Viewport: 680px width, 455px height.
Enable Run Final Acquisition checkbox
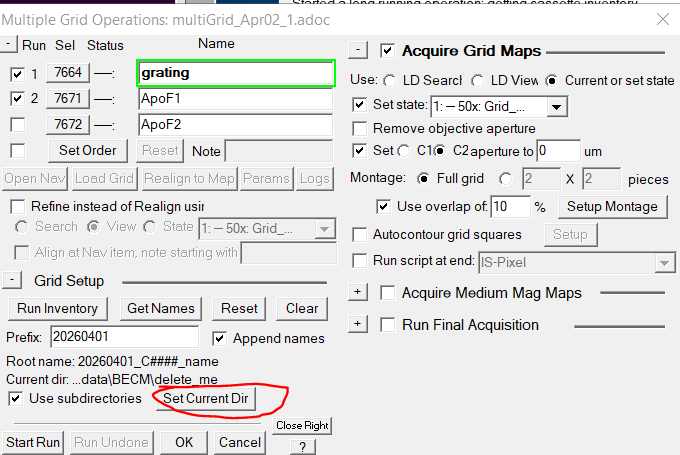click(387, 325)
